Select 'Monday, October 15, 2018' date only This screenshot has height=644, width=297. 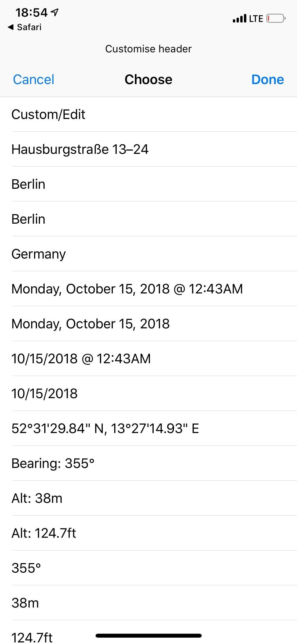pyautogui.click(x=91, y=324)
